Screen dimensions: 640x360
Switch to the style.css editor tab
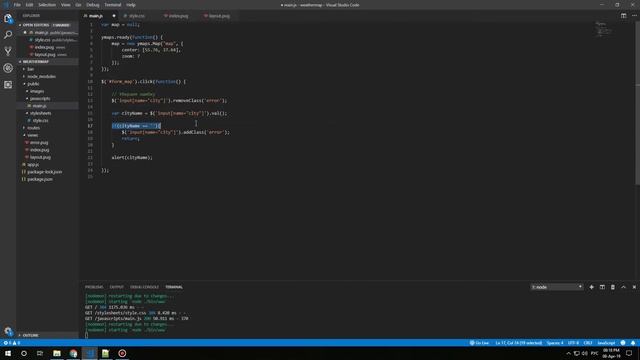pyautogui.click(x=137, y=16)
